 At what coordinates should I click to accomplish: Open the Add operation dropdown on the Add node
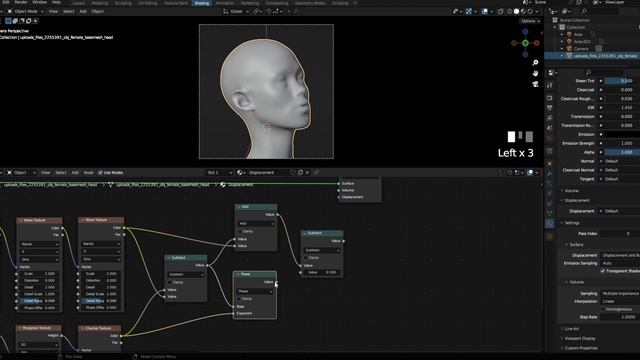point(256,224)
